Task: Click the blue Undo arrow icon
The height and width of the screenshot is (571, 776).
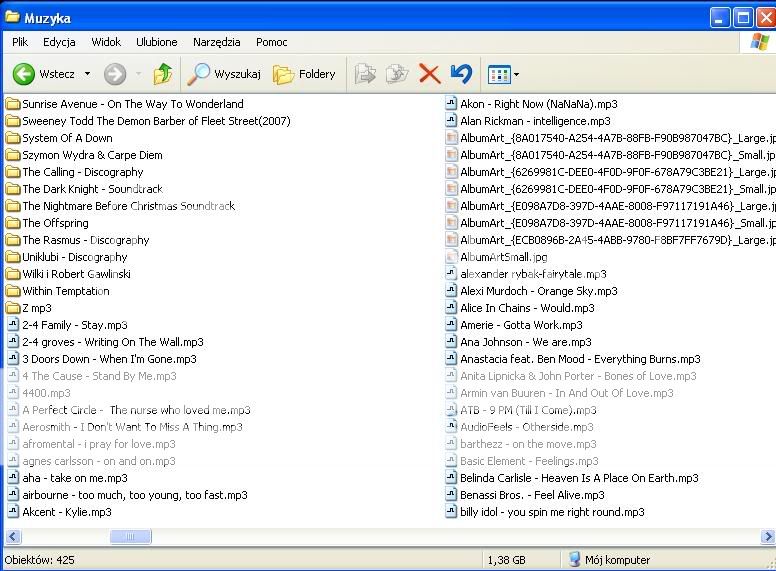Action: (x=461, y=74)
